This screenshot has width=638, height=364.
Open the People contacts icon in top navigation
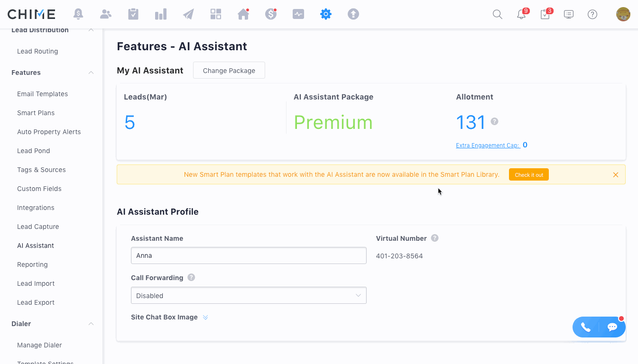point(106,14)
